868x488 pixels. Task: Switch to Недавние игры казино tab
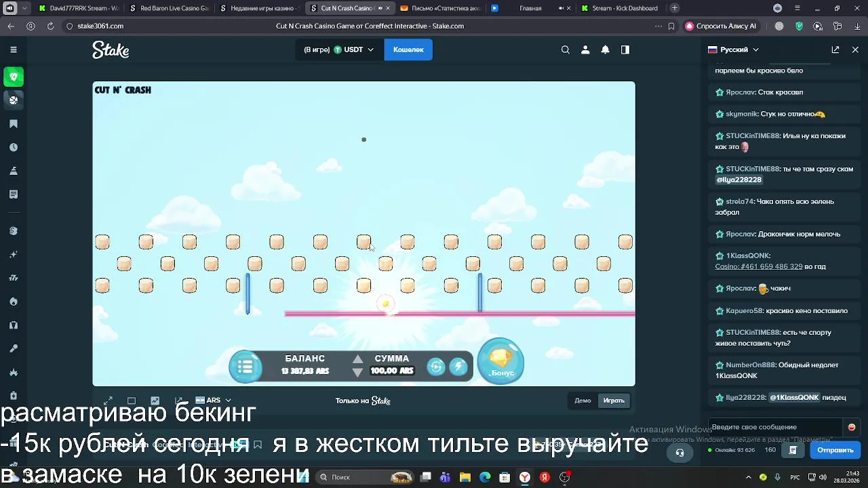point(260,8)
